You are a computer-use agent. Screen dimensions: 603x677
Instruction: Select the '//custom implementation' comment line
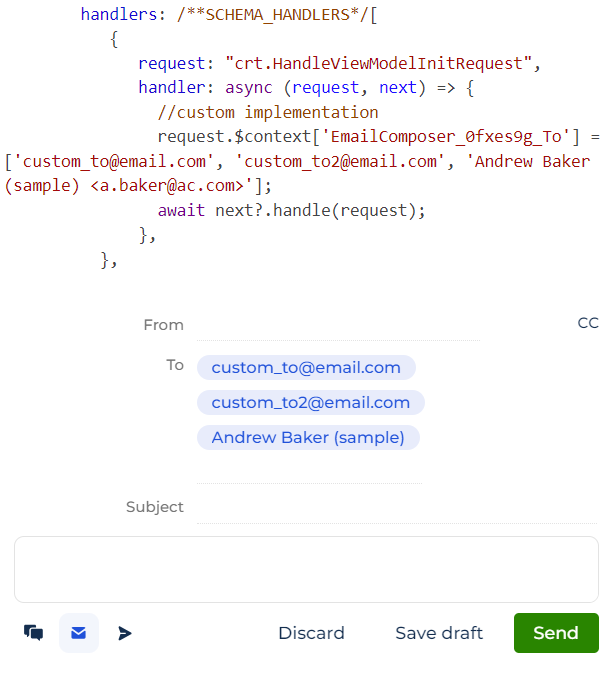(268, 112)
